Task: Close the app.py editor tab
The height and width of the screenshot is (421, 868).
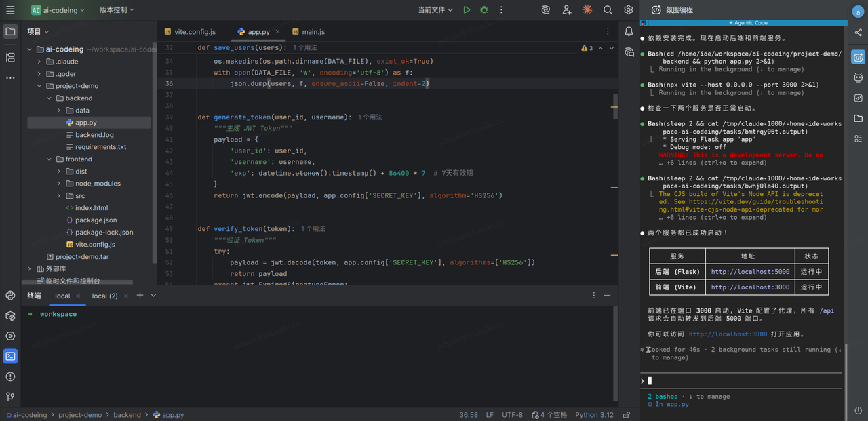Action: pos(278,32)
